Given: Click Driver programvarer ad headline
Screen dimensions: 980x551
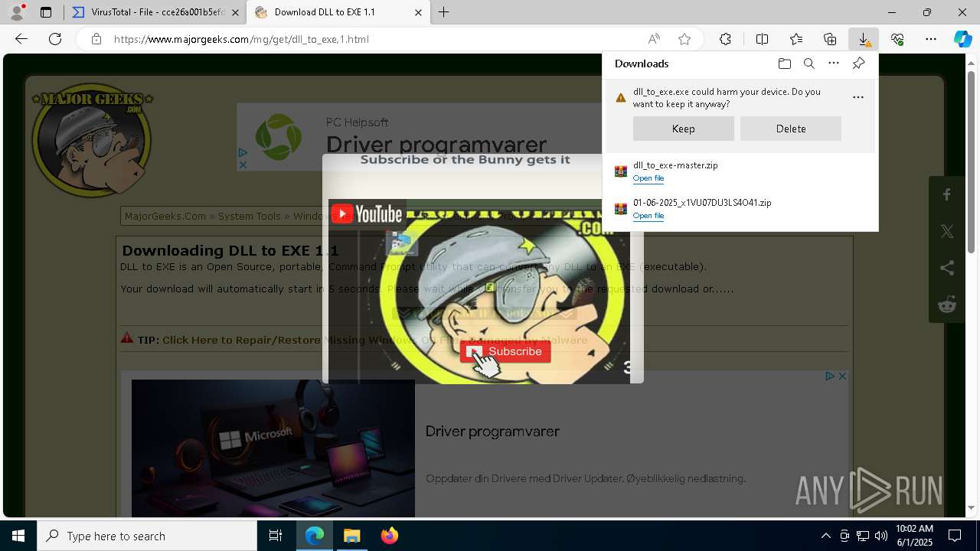Looking at the screenshot, I should 492,432.
